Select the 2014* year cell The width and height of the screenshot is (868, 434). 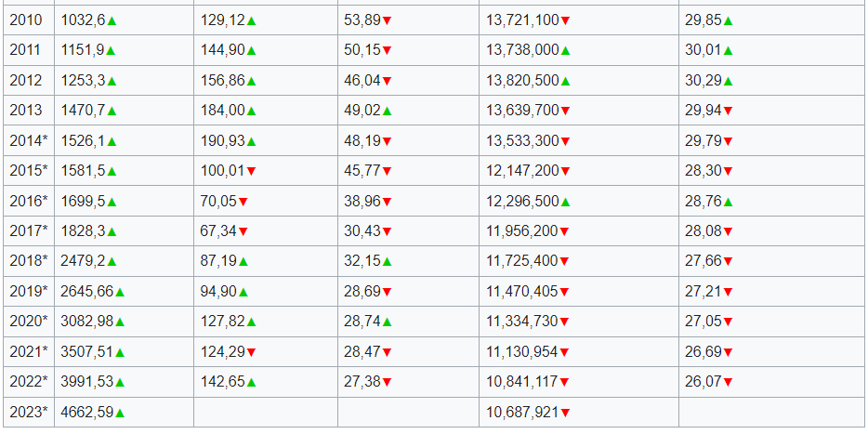tap(28, 141)
